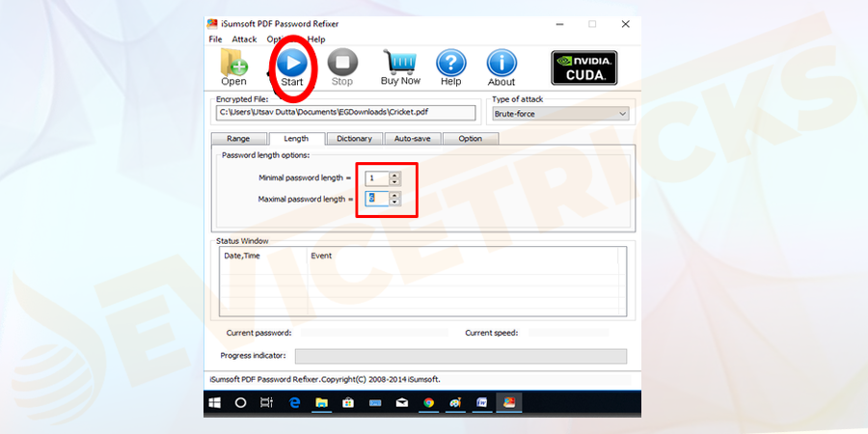
Task: Start the password recovery attack
Action: pyautogui.click(x=291, y=68)
